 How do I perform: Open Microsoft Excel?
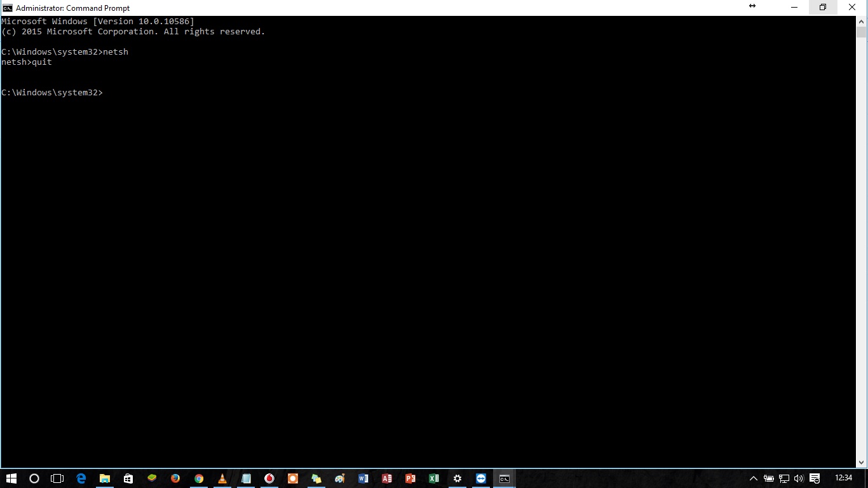(x=433, y=478)
